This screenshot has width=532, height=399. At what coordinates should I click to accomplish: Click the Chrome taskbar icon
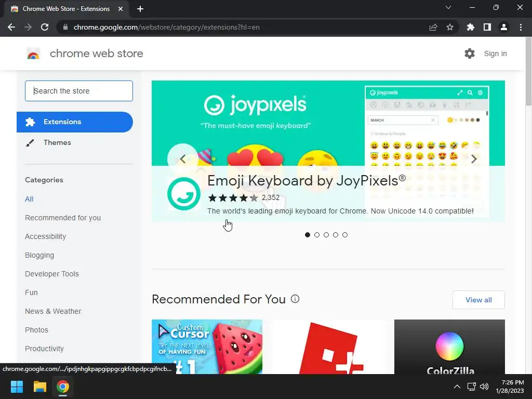[63, 387]
